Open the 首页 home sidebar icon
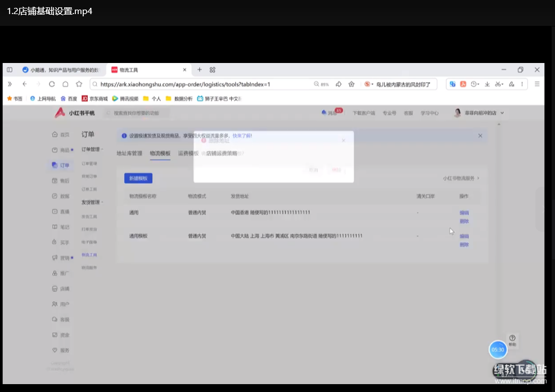 click(61, 135)
